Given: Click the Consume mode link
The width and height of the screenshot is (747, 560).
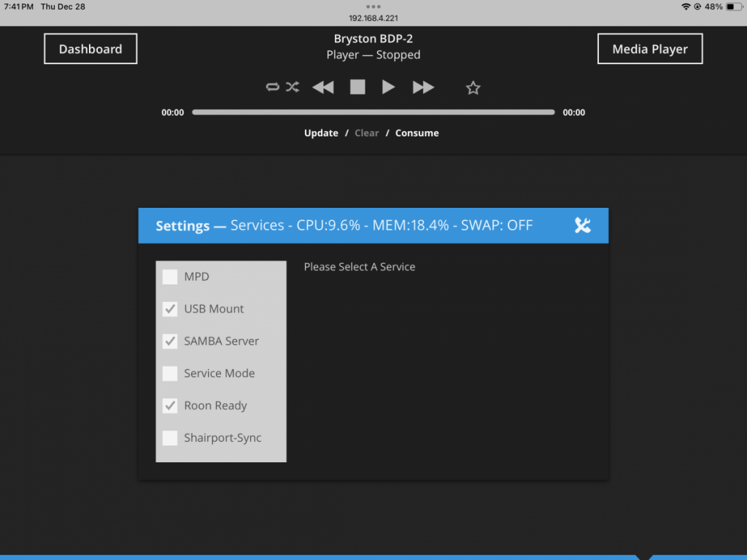Looking at the screenshot, I should [417, 133].
